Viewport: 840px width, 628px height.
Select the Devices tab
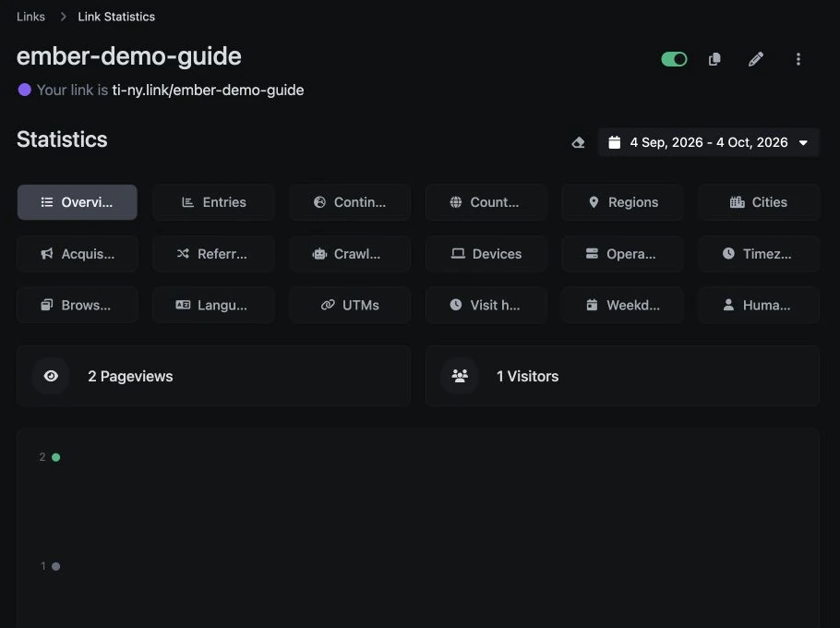pyautogui.click(x=486, y=253)
